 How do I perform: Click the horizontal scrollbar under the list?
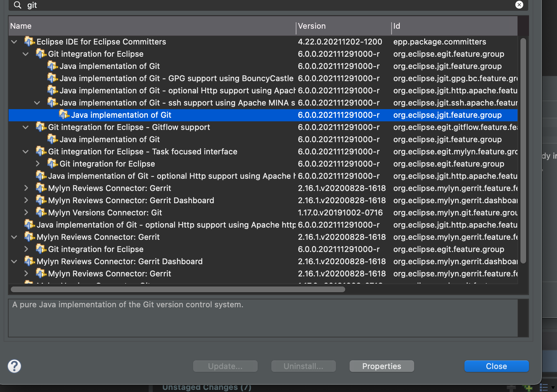(178, 289)
